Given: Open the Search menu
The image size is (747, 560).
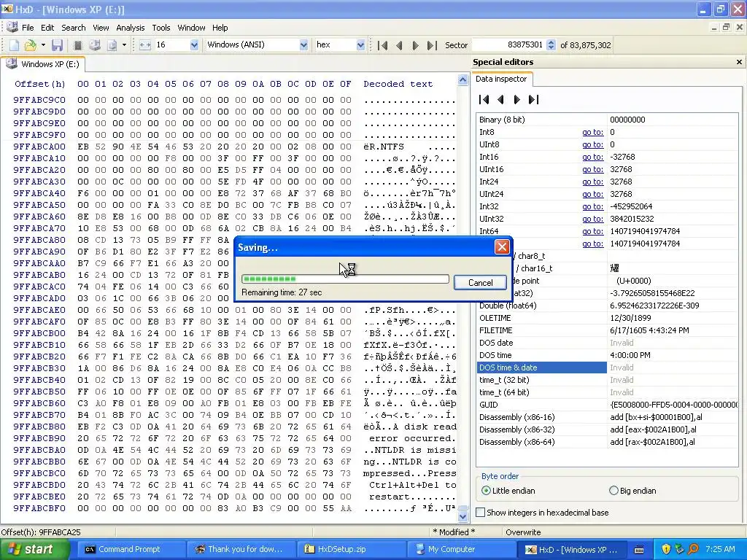Looking at the screenshot, I should 74,28.
